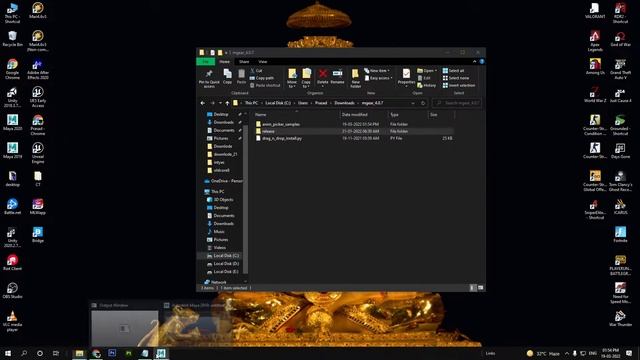
Task: Open the Copy to menu
Action: (x=306, y=78)
